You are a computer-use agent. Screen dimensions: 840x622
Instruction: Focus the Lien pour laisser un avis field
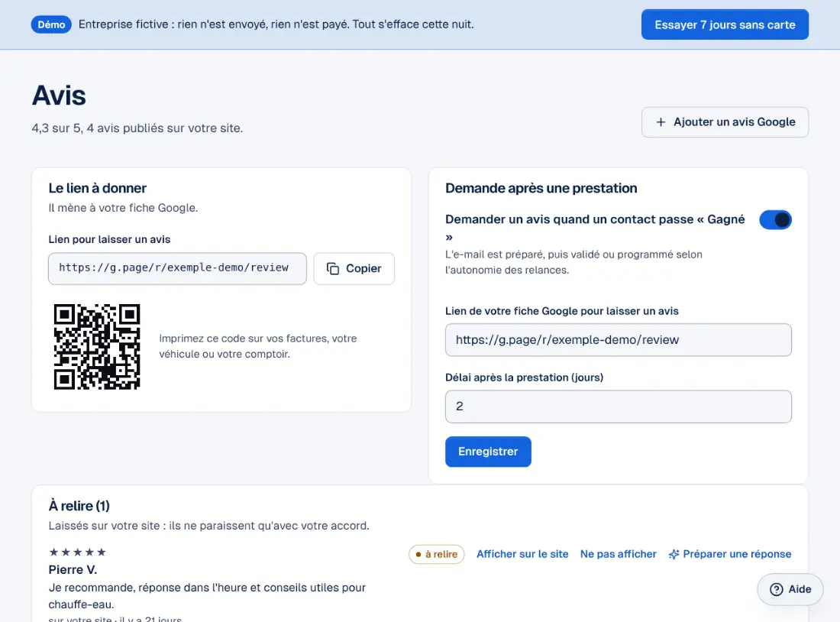177,269
